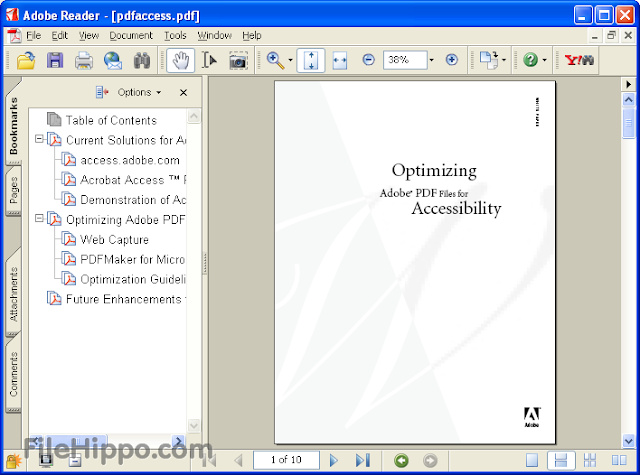640x475 pixels.
Task: Select the Hand tool
Action: pos(180,60)
